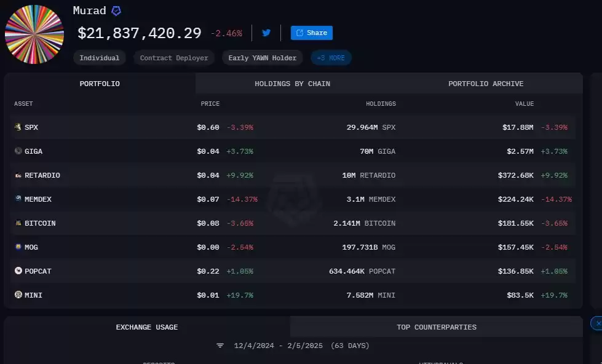Click the $136.85K POPCAT value

pos(516,272)
